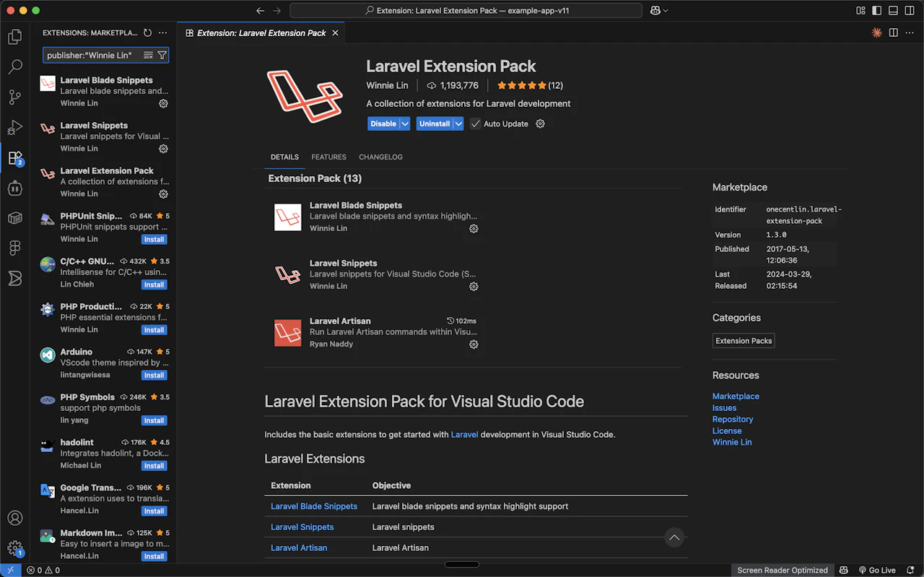Open gear menu for Laravel Blade Snippets in sidebar

click(163, 103)
